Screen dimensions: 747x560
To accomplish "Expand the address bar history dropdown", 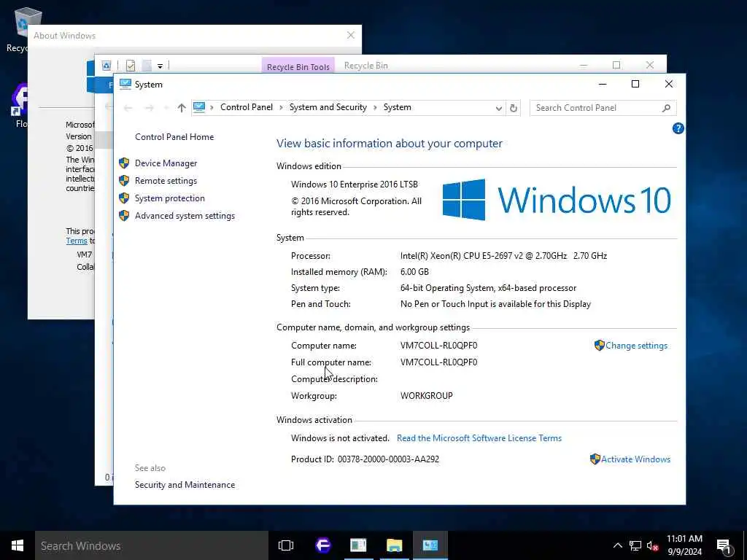I will click(498, 108).
